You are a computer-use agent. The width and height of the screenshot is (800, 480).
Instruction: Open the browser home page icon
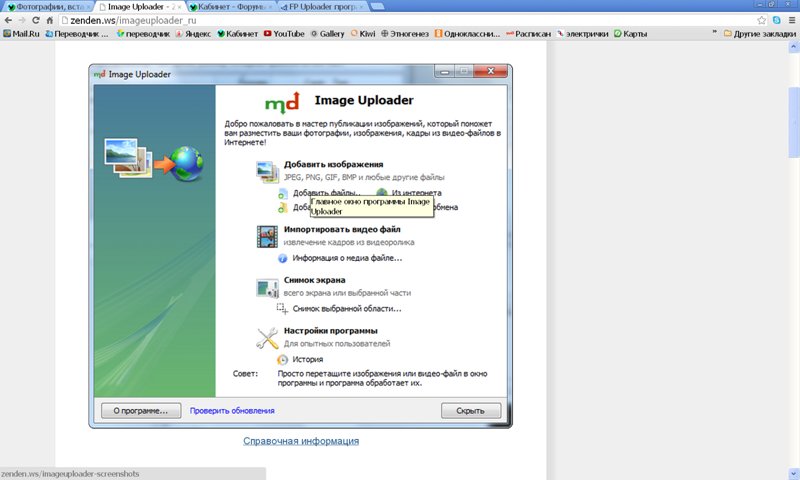point(49,20)
